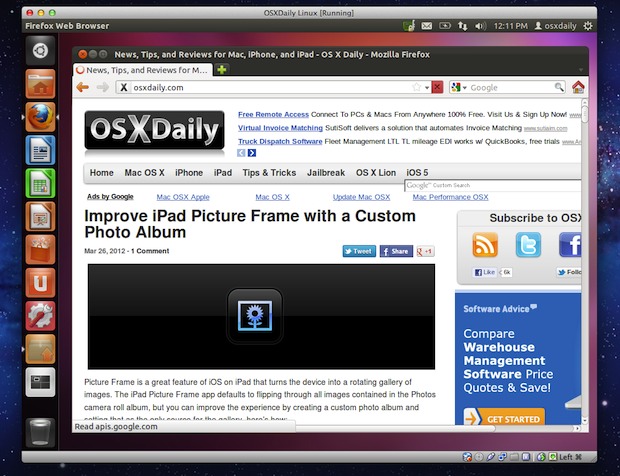Launch LibreOffice Writer from launcher
Image resolution: width=620 pixels, height=476 pixels.
(40, 150)
